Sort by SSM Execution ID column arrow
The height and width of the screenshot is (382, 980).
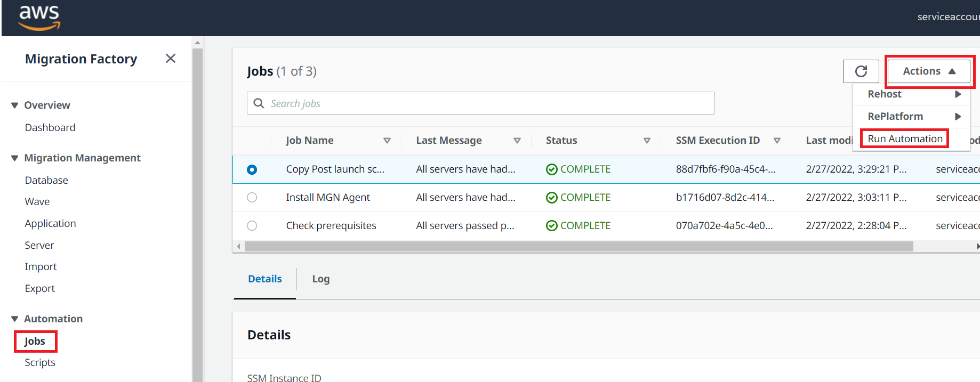tap(777, 141)
